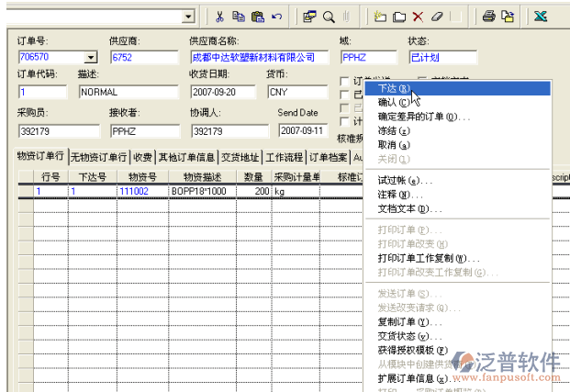Toggle the second checkbox below 域 field
Image resolution: width=570 pixels, height=392 pixels.
click(x=345, y=94)
